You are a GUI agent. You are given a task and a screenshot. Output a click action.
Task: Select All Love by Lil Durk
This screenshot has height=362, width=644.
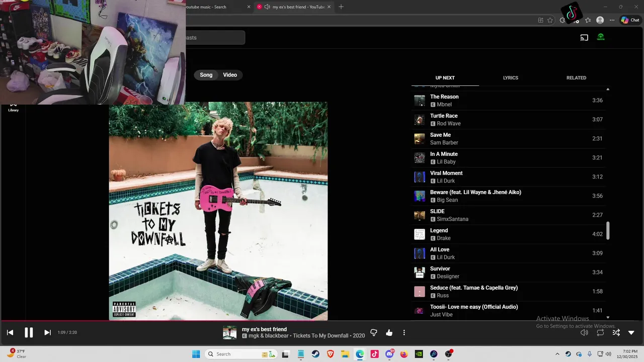click(x=508, y=253)
